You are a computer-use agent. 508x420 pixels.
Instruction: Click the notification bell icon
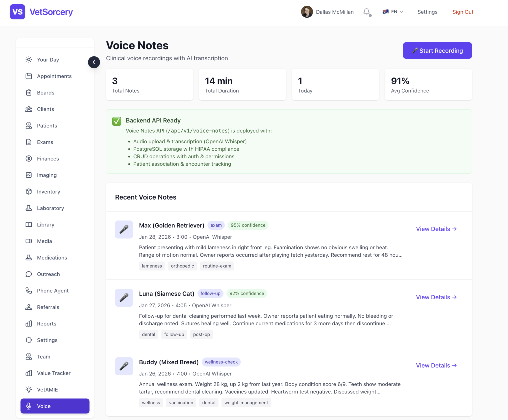366,12
